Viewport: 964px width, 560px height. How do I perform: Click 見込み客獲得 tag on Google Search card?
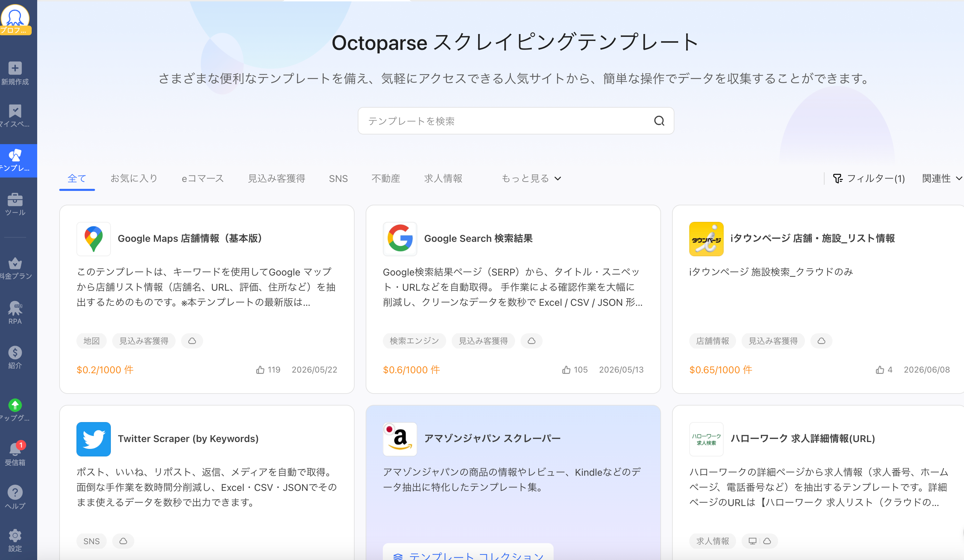[483, 341]
